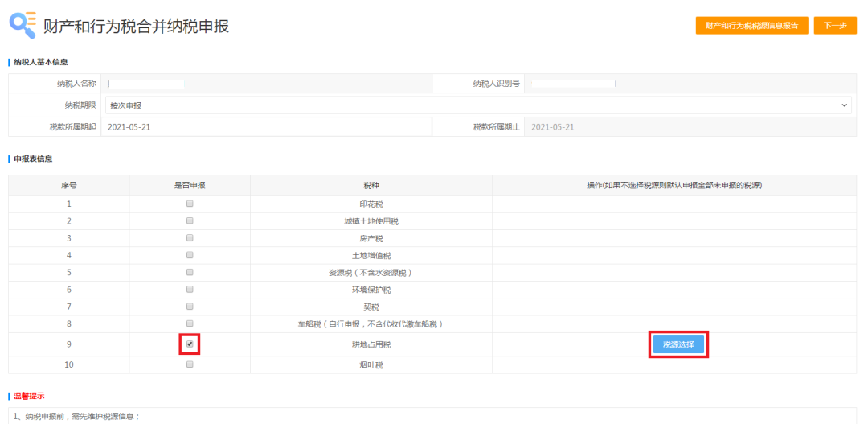This screenshot has height=424, width=868.
Task: Tick the 房产税 checkbox
Action: pos(190,238)
